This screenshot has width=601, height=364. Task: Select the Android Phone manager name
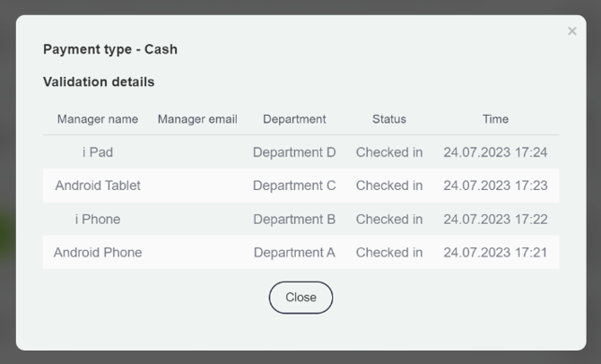98,253
